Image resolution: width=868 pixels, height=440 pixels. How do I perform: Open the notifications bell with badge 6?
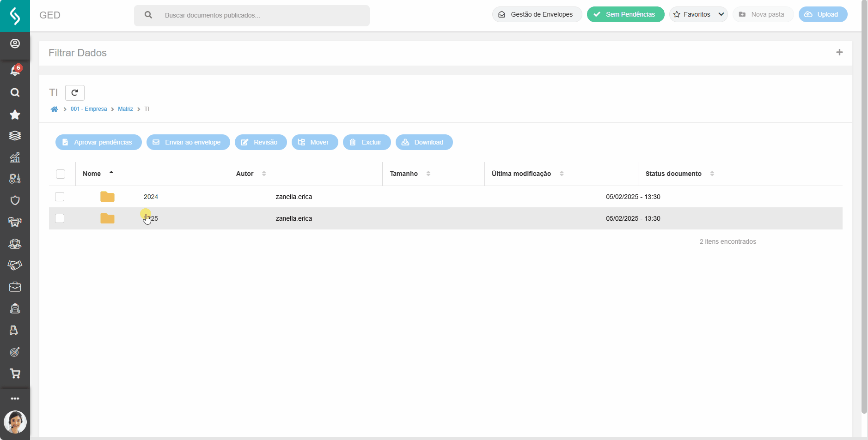(x=15, y=70)
